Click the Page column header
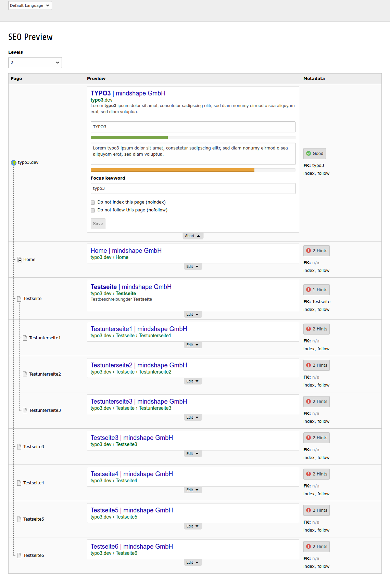 point(16,79)
